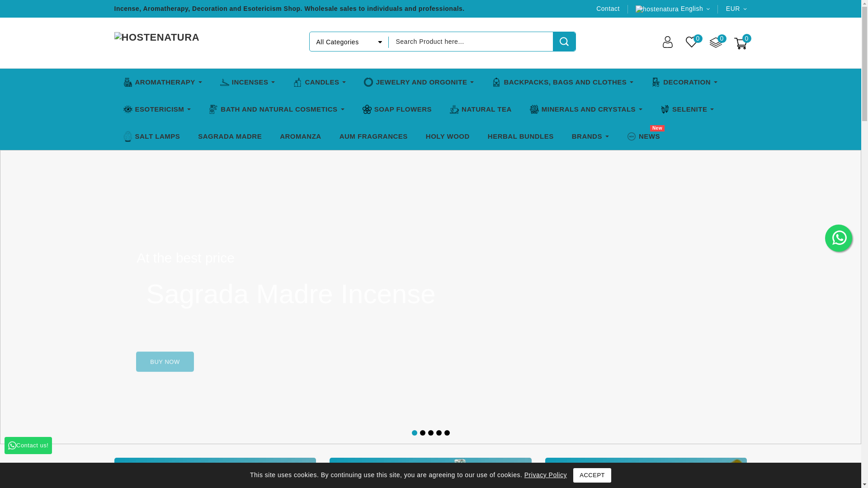Click the Hostenatura logo

coord(156,38)
